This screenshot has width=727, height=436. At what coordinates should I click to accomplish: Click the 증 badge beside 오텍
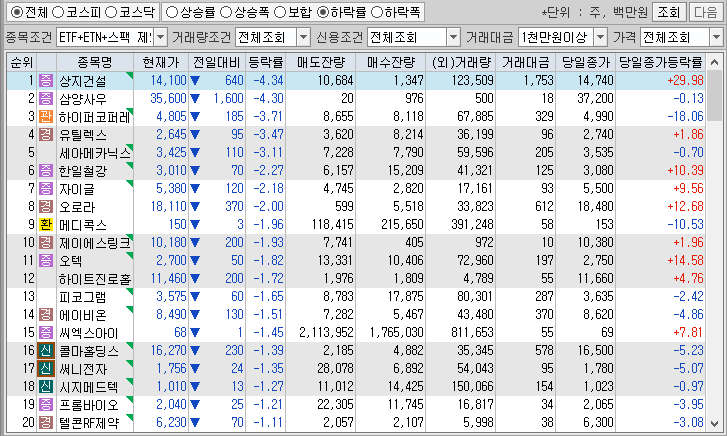pos(46,261)
